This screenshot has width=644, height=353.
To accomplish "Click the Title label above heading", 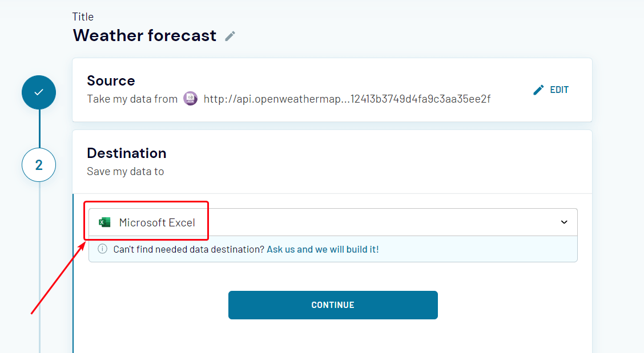I will 83,17.
